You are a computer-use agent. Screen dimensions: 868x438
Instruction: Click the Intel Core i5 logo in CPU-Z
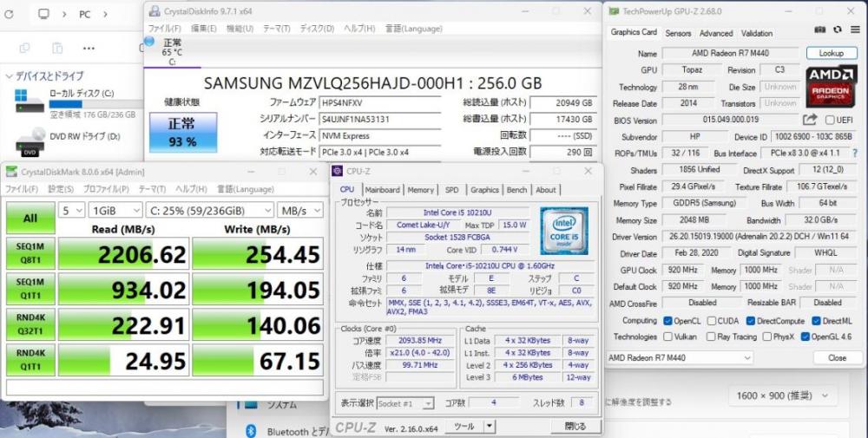click(564, 231)
